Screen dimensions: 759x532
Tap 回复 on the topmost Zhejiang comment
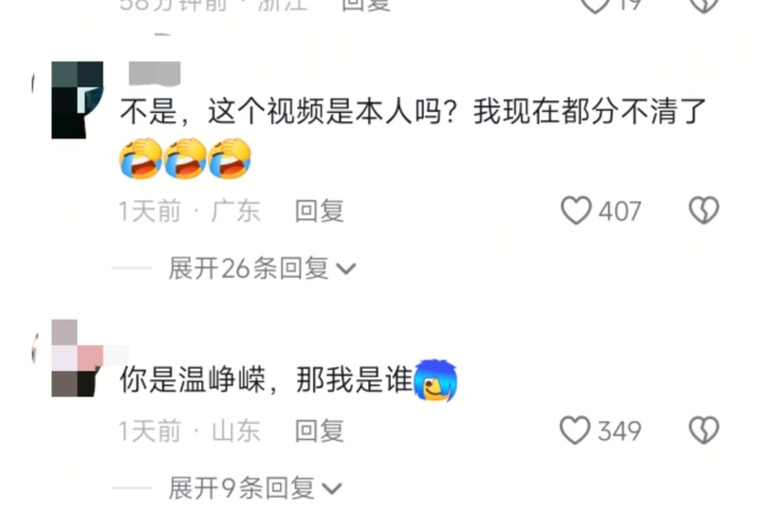[366, 5]
